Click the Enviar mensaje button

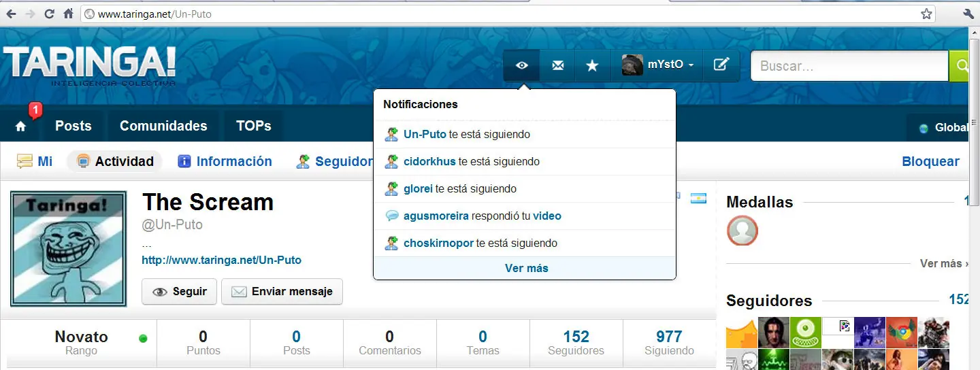(x=282, y=291)
